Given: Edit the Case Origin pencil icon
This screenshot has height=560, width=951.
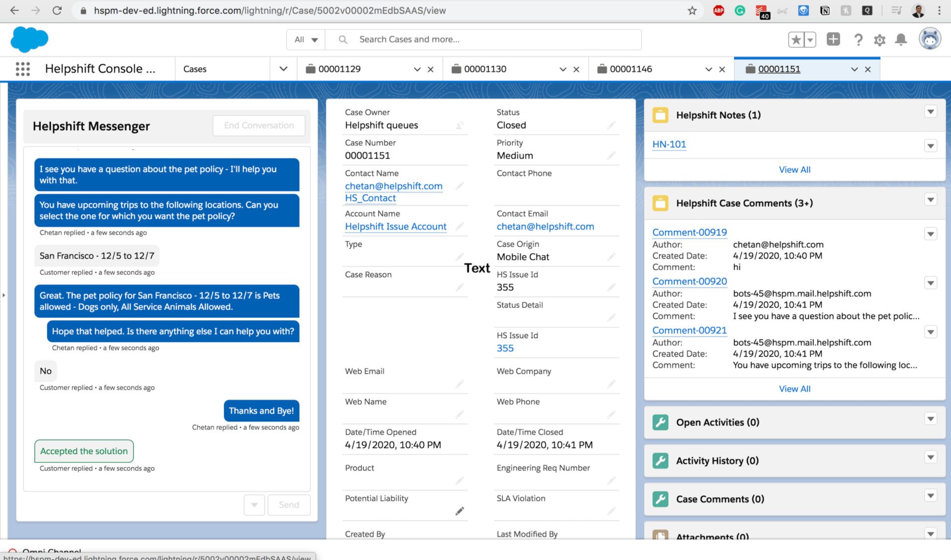Looking at the screenshot, I should 611,257.
